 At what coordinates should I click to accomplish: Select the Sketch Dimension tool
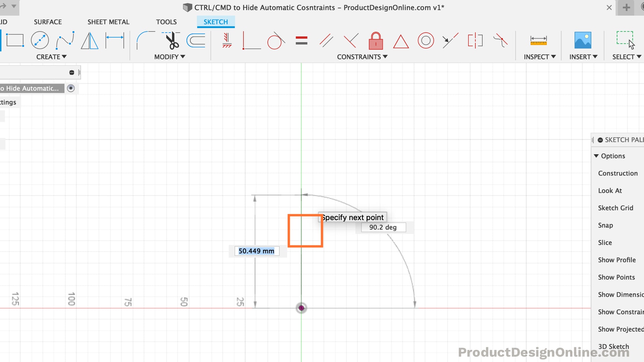tap(115, 41)
